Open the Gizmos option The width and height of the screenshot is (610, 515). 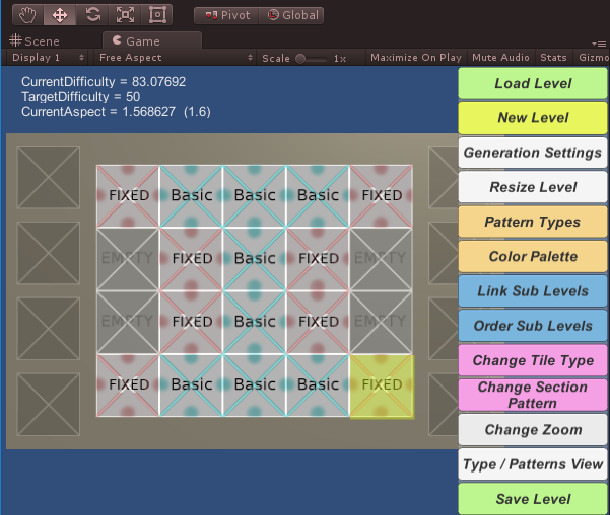pos(593,58)
